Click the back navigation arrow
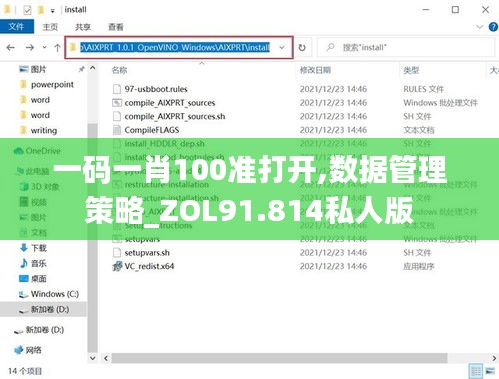 click(11, 48)
